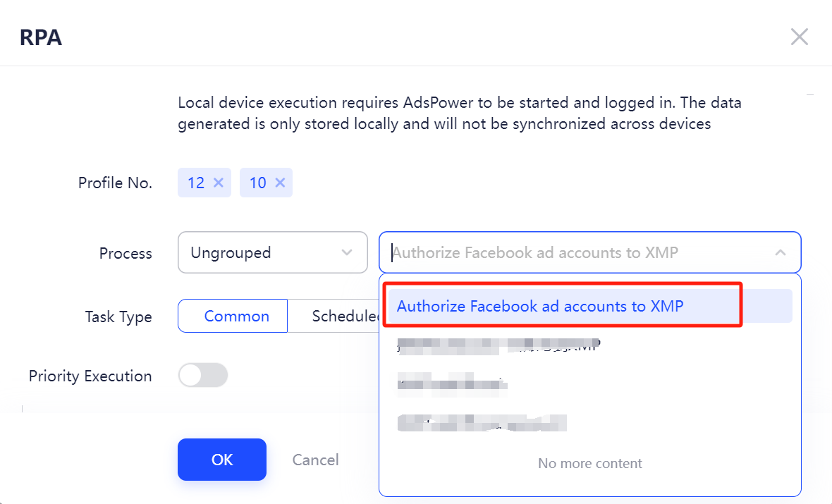This screenshot has height=504, width=832.
Task: Select the Common task type
Action: tap(236, 316)
